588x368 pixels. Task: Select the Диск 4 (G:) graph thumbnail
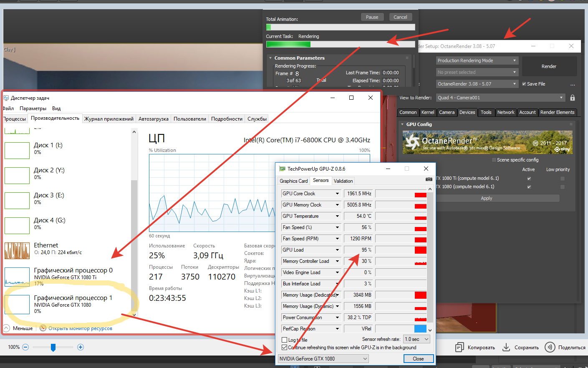click(17, 226)
